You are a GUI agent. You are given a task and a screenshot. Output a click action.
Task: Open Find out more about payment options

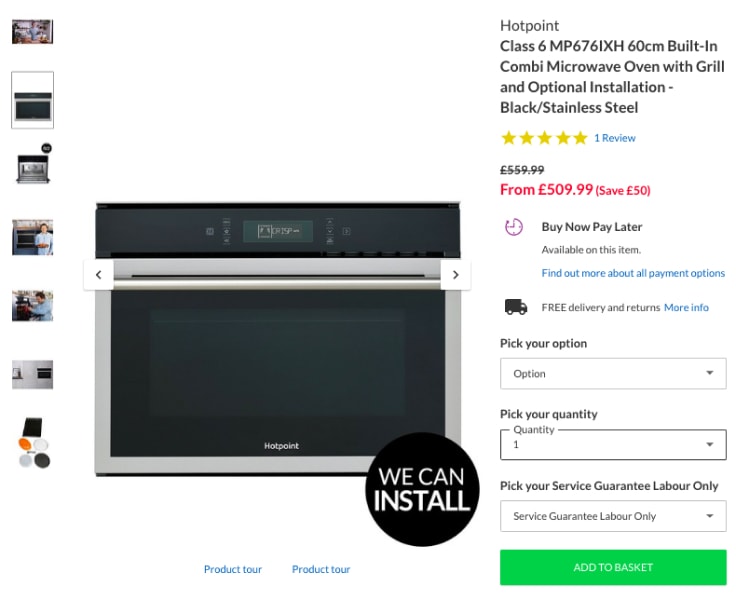tap(633, 273)
